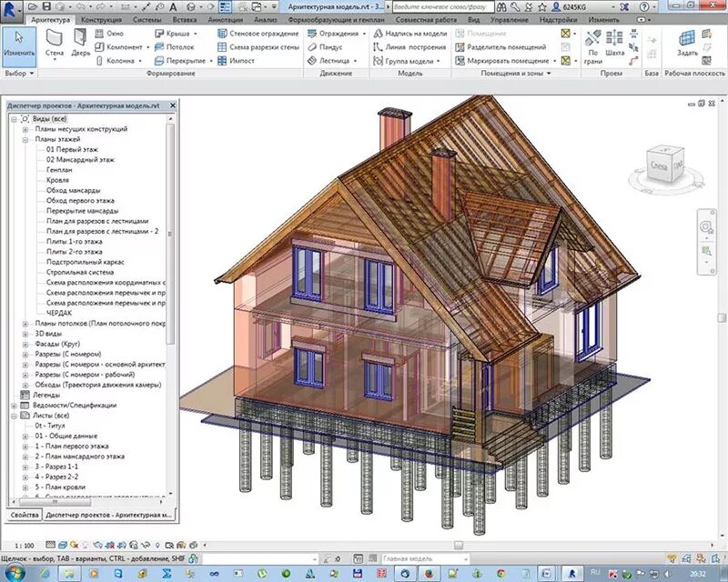Expand the 3D виды tree node
This screenshot has height=582, width=728.
pyautogui.click(x=25, y=334)
